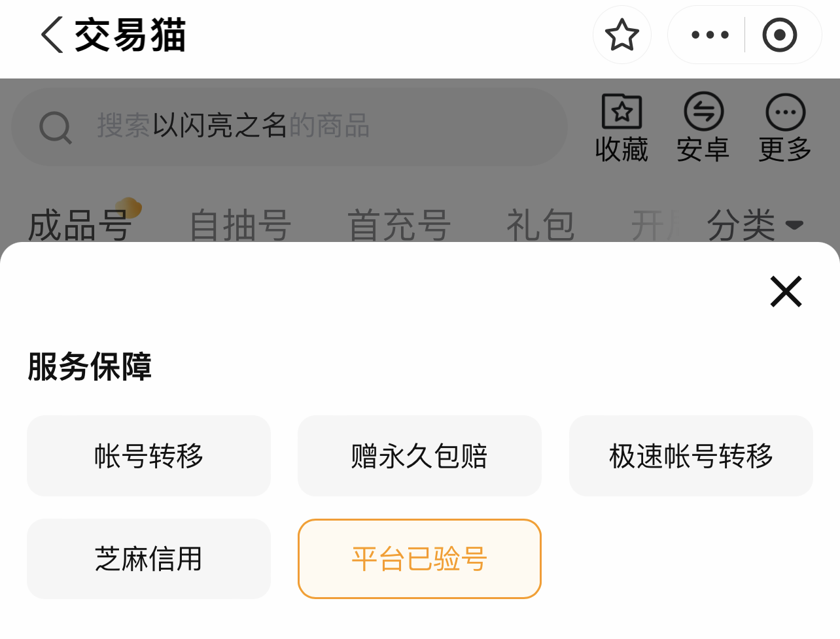840x639 pixels.
Task: Select the 礼包 tab
Action: (540, 225)
